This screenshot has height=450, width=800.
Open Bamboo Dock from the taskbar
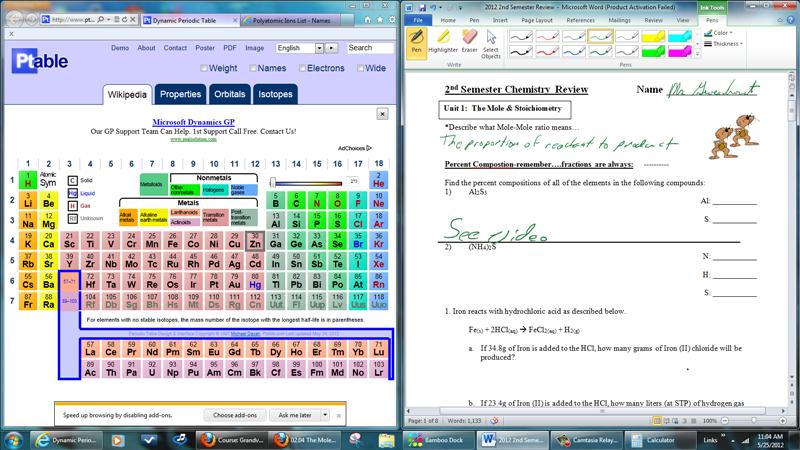437,440
